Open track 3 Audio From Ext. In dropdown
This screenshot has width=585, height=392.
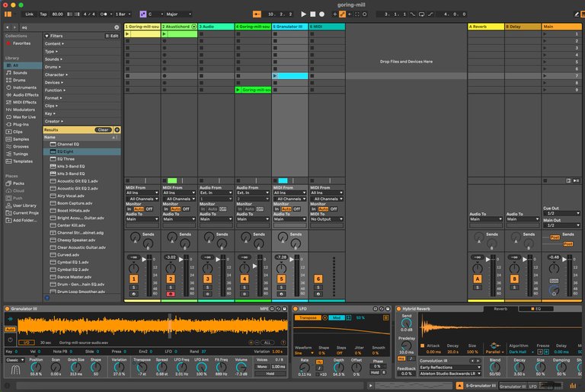(x=216, y=193)
